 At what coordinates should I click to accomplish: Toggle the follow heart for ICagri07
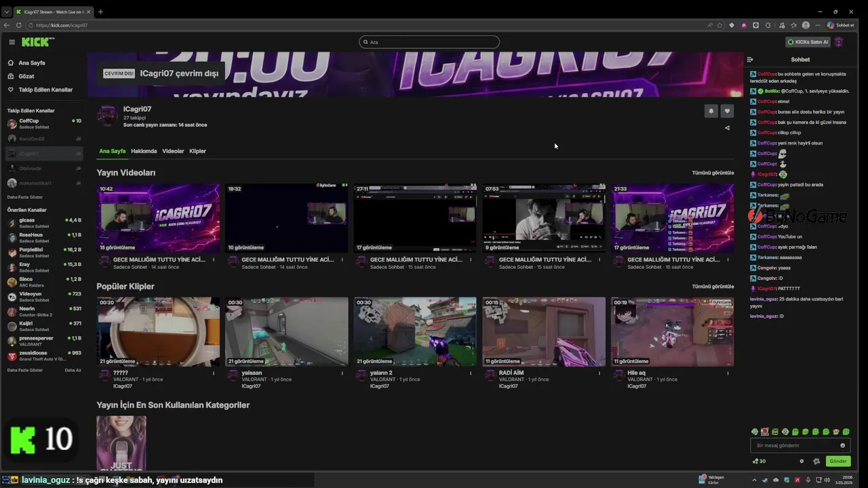727,111
